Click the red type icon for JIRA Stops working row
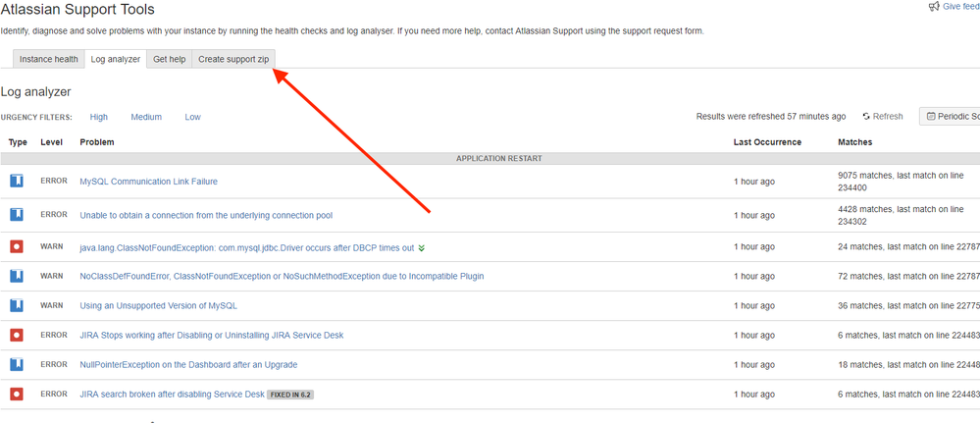Viewport: 980px width, 423px height. [x=17, y=335]
